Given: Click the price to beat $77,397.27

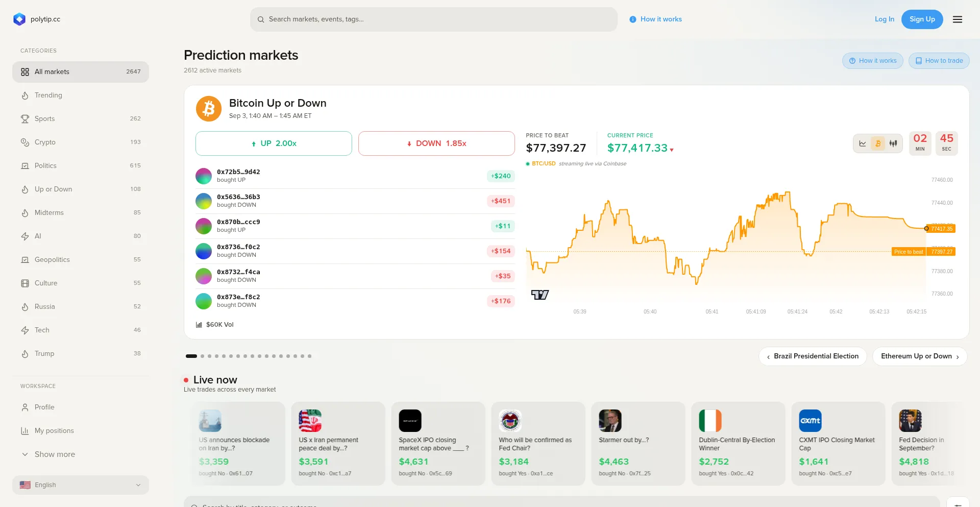Looking at the screenshot, I should click(556, 148).
